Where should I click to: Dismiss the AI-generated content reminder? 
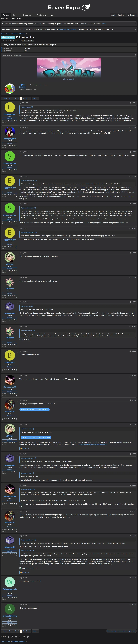pyautogui.click(x=135, y=29)
